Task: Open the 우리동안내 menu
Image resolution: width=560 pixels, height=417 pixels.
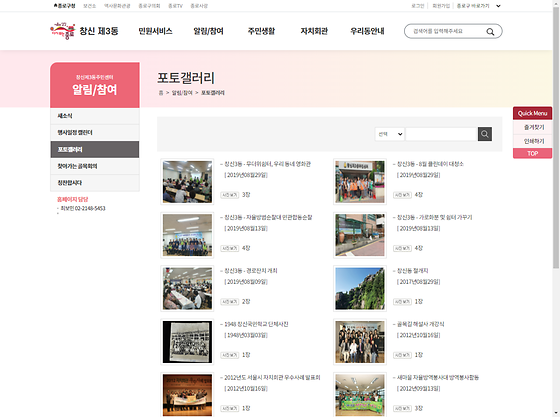Action: [367, 31]
